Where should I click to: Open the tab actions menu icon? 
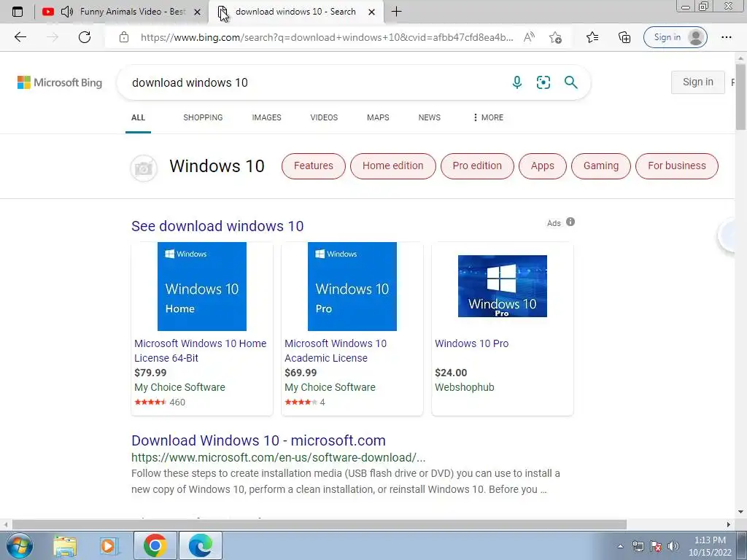[x=18, y=12]
